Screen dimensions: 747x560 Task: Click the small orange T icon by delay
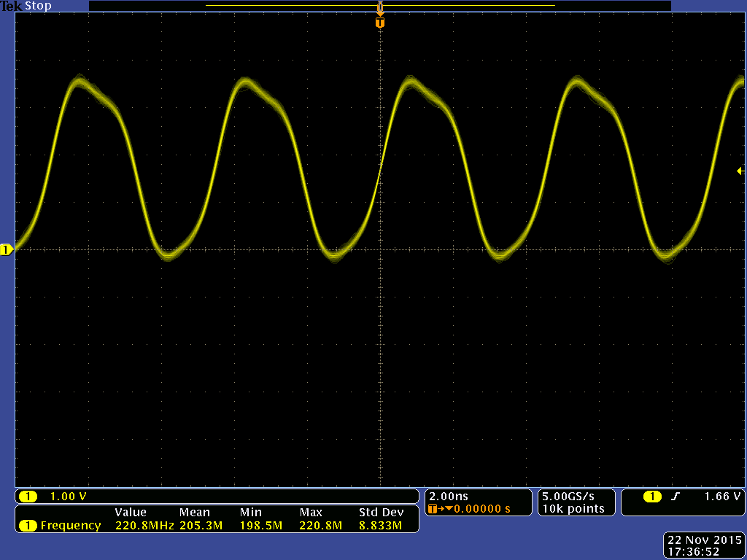[x=433, y=509]
